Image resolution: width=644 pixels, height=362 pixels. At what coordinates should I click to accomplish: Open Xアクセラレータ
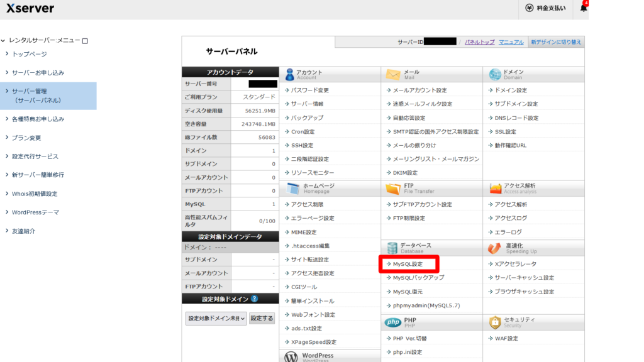pos(516,264)
